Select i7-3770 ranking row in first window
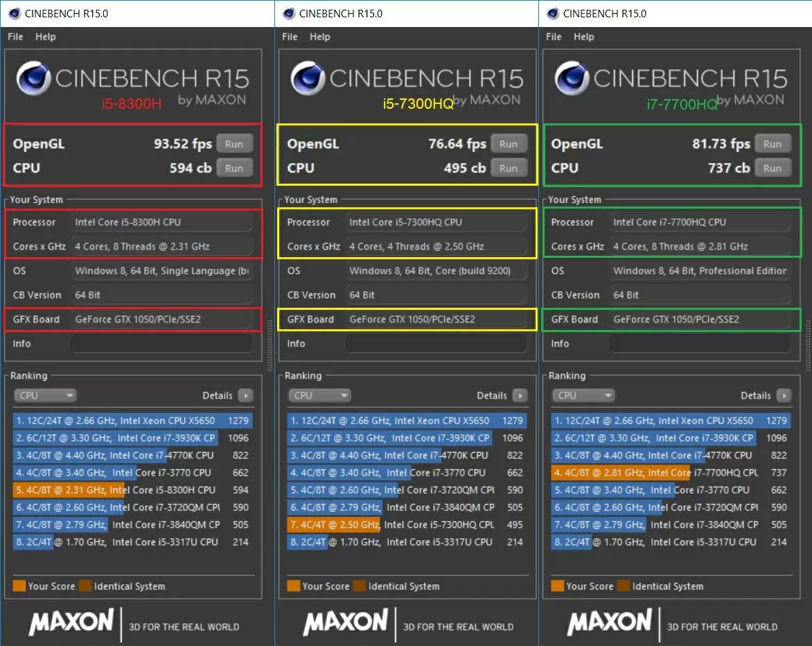The height and width of the screenshot is (646, 812). pos(132,473)
